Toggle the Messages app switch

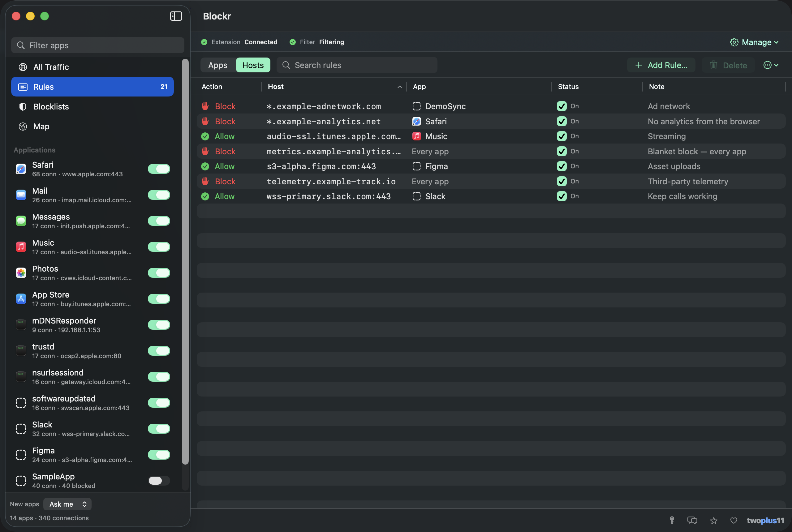(159, 221)
